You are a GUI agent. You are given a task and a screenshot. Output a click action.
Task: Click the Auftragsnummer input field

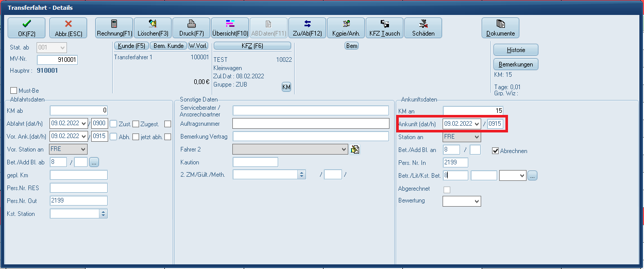(x=311, y=124)
